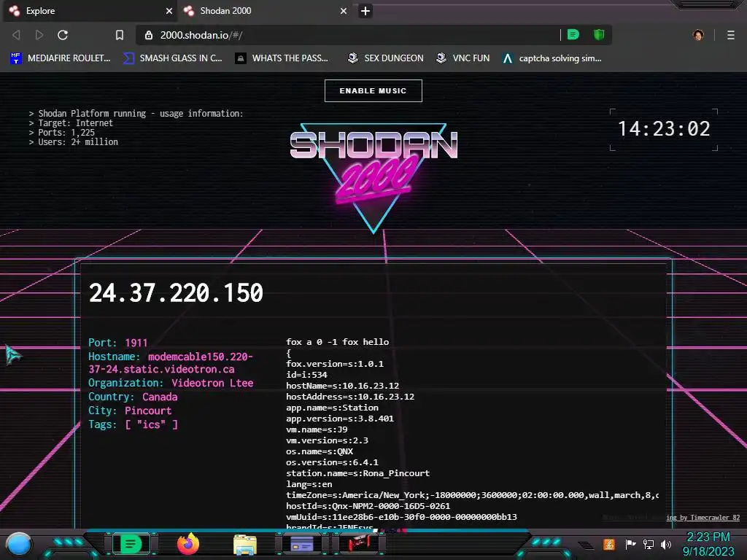Click the ENABLE MUSIC button
The image size is (747, 560).
(373, 90)
